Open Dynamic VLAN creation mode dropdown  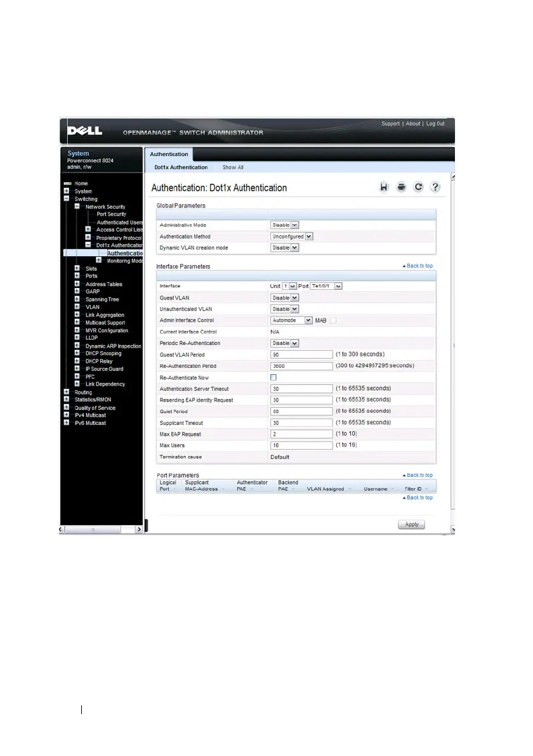(285, 247)
